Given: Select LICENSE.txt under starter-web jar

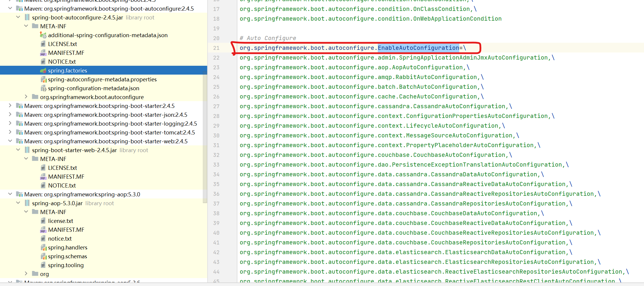Looking at the screenshot, I should tap(63, 168).
